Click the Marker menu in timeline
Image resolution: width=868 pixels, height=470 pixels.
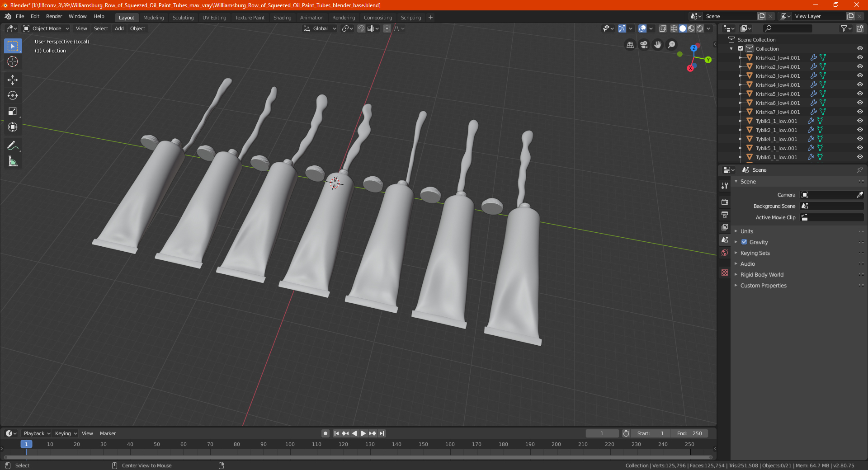108,433
